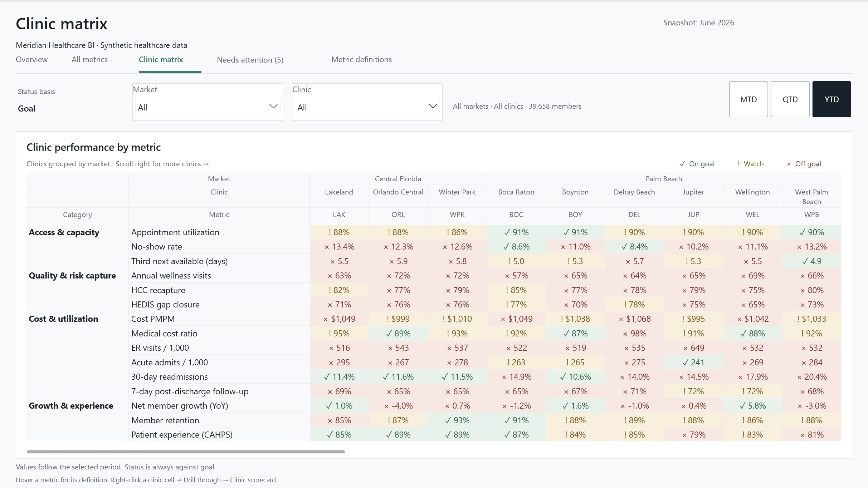Click the Boca Raton clinic header
Screen dimensions: 868x488
coord(516,192)
